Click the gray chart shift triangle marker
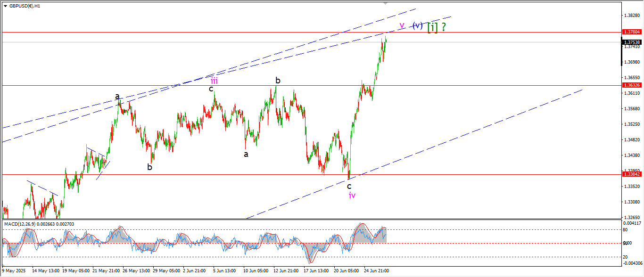 (x=386, y=3)
